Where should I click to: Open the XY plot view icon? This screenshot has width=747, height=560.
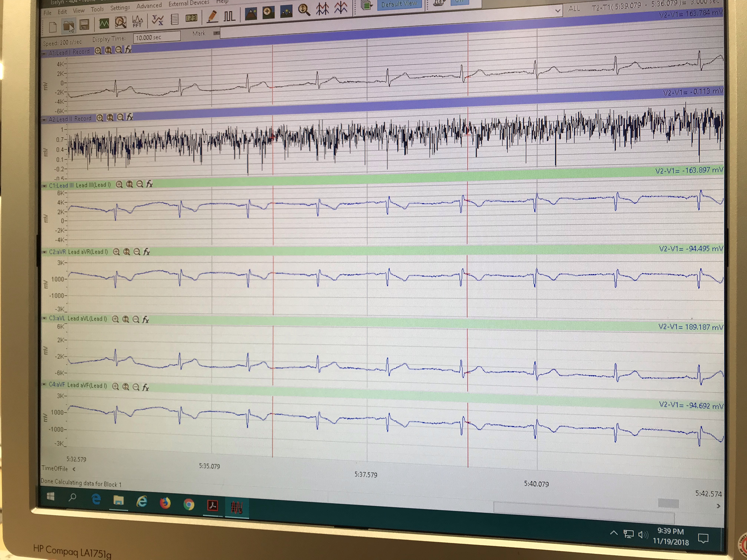pos(157,20)
